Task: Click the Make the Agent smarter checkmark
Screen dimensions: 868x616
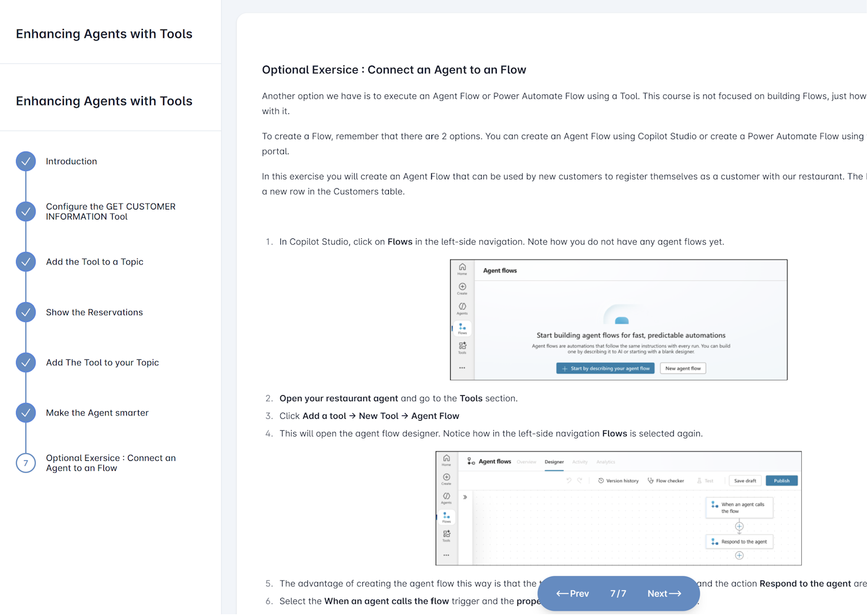Action: pyautogui.click(x=25, y=412)
